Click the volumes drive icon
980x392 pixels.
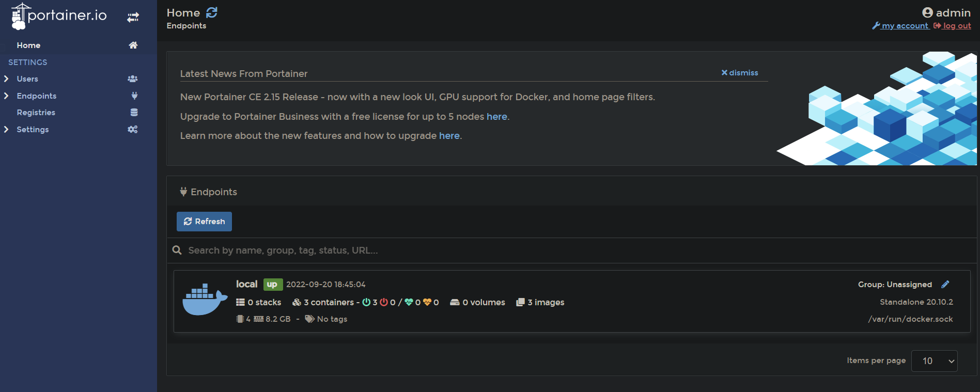click(455, 302)
